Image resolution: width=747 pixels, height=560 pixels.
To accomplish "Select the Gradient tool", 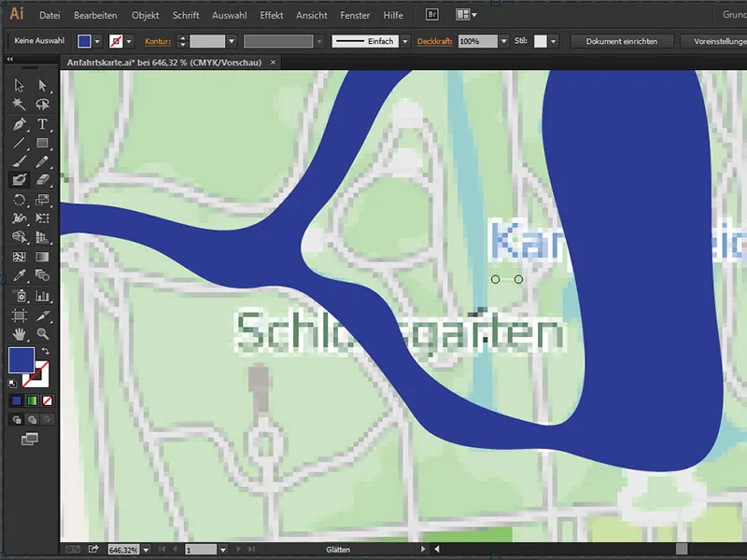I will coord(42,257).
